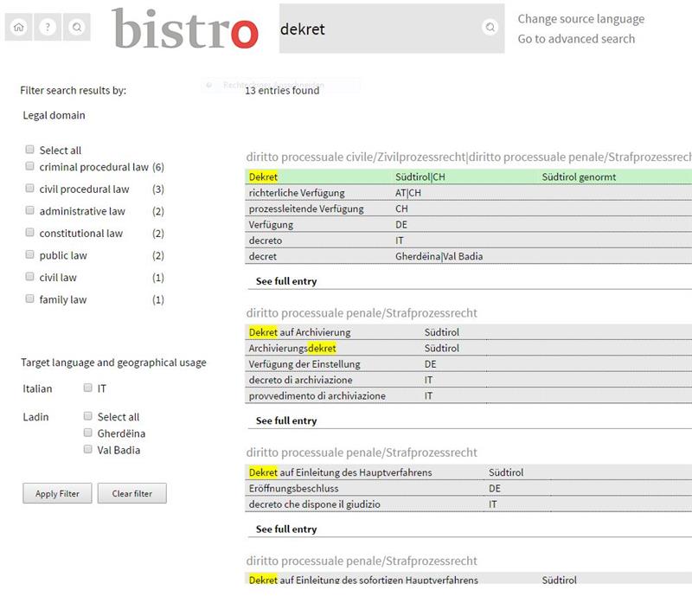Click Change source language link

[580, 19]
